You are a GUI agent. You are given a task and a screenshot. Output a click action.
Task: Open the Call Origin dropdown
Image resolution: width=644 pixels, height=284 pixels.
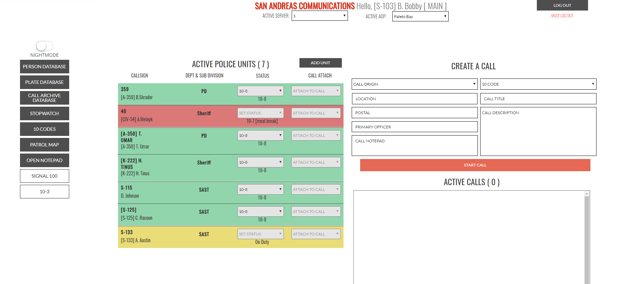[415, 84]
